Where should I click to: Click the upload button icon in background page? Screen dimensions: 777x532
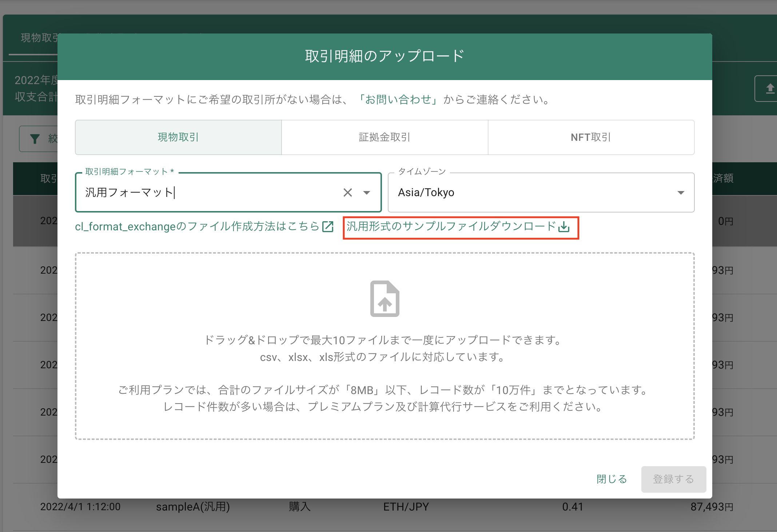(770, 88)
